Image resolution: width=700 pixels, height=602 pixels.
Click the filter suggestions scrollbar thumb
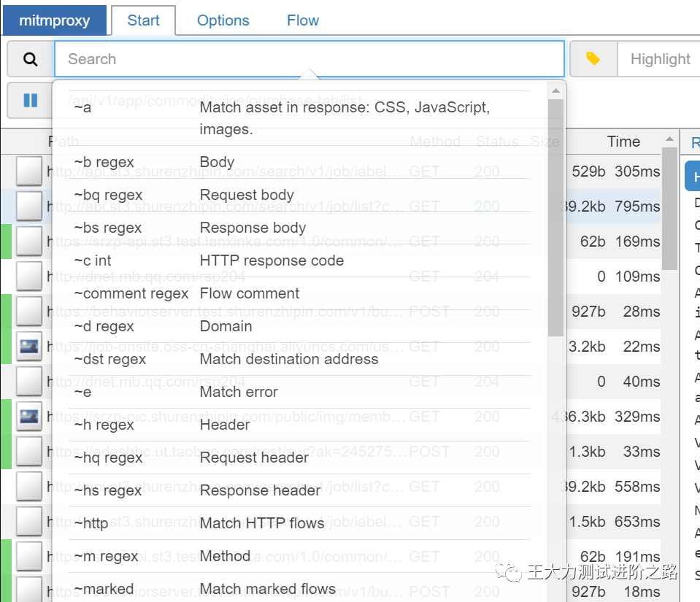[x=555, y=217]
